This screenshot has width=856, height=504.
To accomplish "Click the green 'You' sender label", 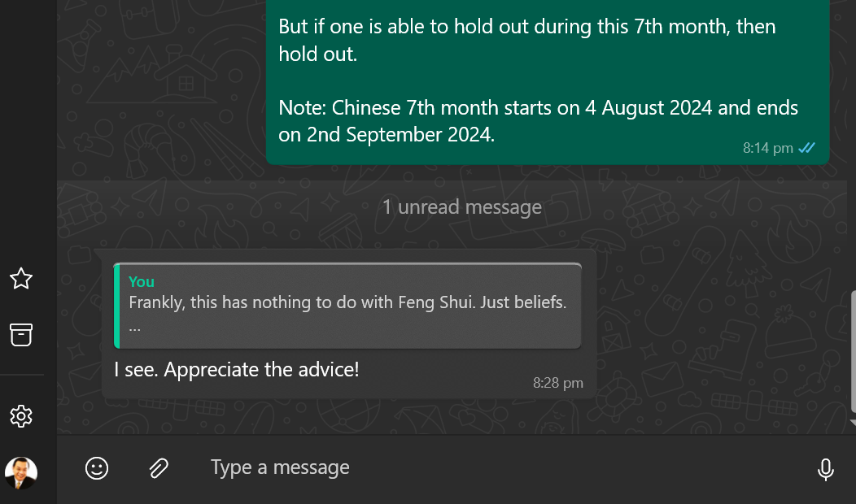I will (142, 281).
